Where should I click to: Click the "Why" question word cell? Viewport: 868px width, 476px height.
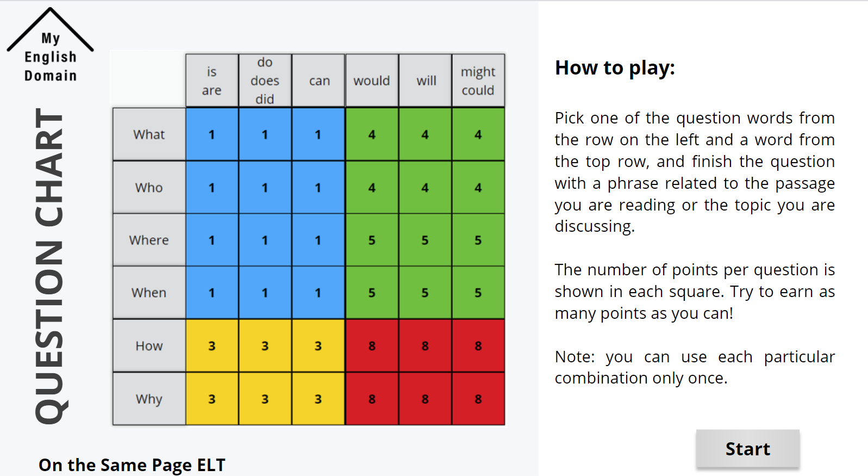point(149,399)
